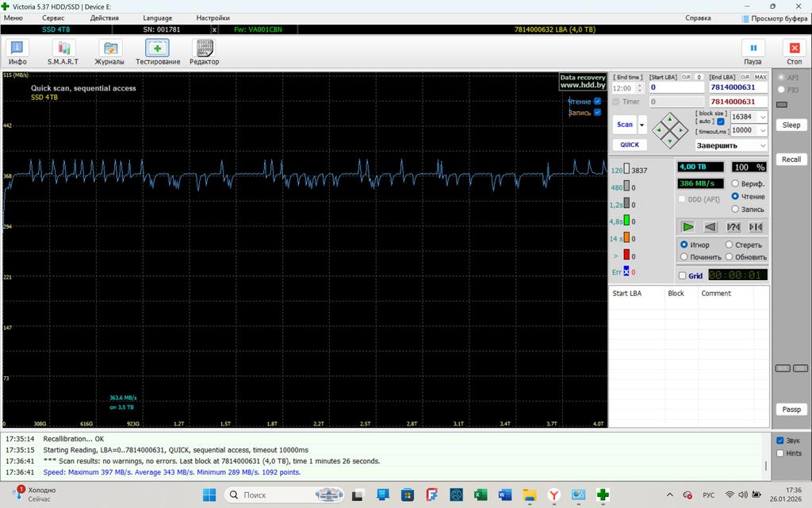Open the Настройки settings menu
Image resolution: width=812 pixels, height=508 pixels.
[213, 17]
